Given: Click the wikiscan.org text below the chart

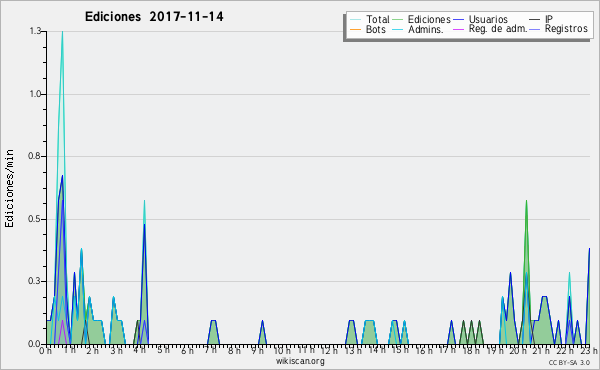Looking at the screenshot, I should coord(300,361).
